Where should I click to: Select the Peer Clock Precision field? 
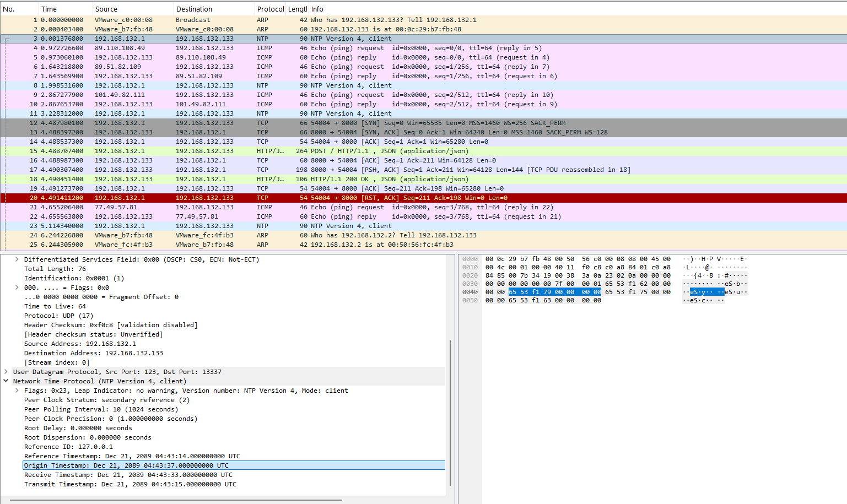tap(111, 419)
